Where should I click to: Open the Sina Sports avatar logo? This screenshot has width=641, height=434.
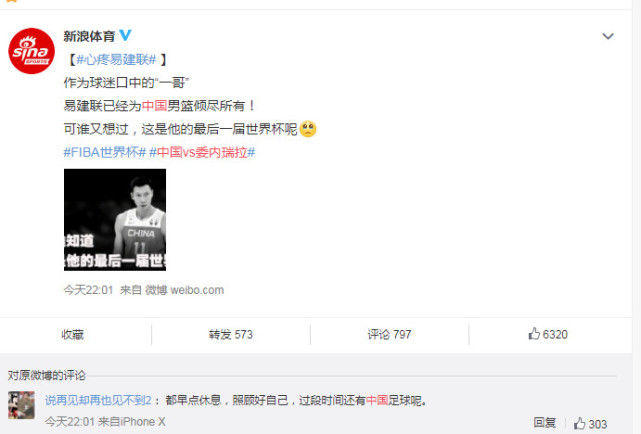click(x=31, y=51)
